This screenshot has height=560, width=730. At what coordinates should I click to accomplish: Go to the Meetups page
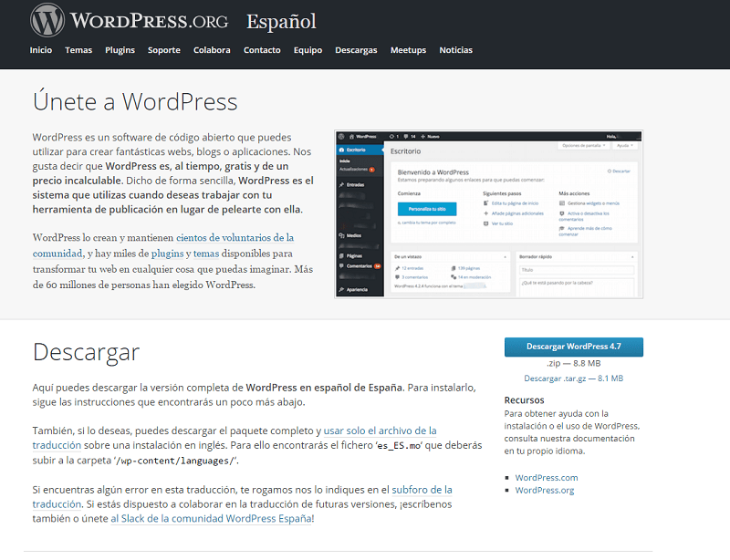point(408,50)
